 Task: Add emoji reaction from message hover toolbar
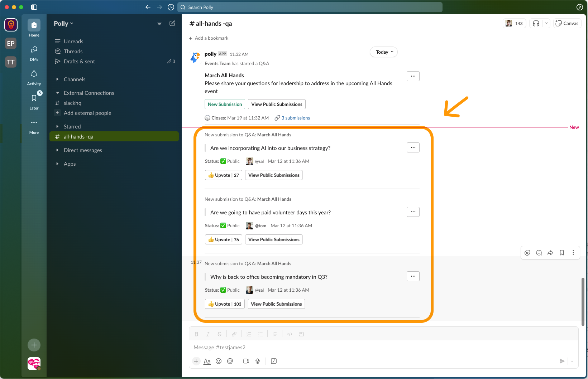tap(527, 253)
